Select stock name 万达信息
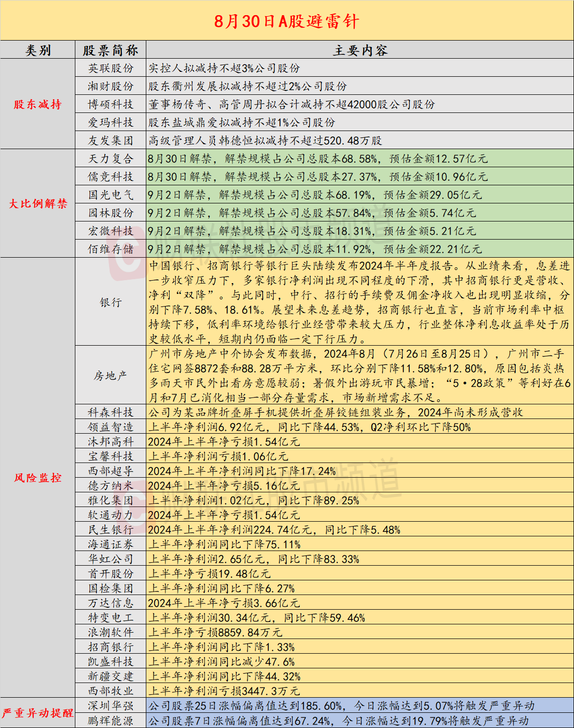 coord(111,603)
